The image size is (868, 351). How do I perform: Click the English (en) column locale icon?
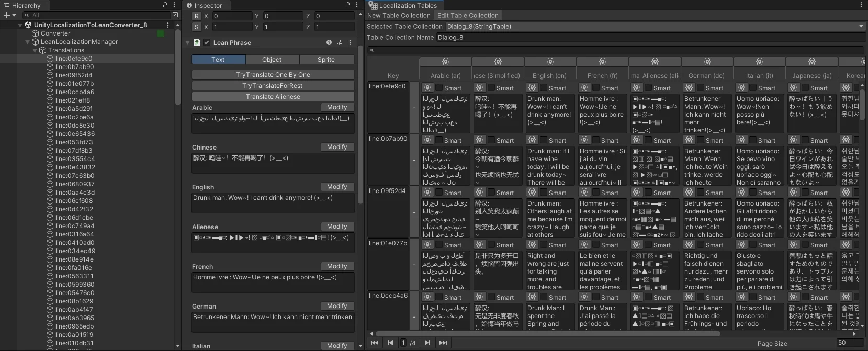point(550,62)
